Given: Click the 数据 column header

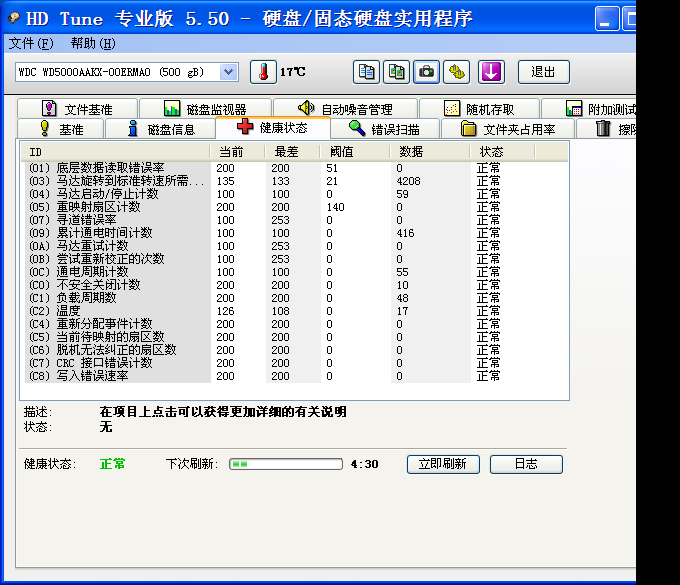Looking at the screenshot, I should [429, 152].
